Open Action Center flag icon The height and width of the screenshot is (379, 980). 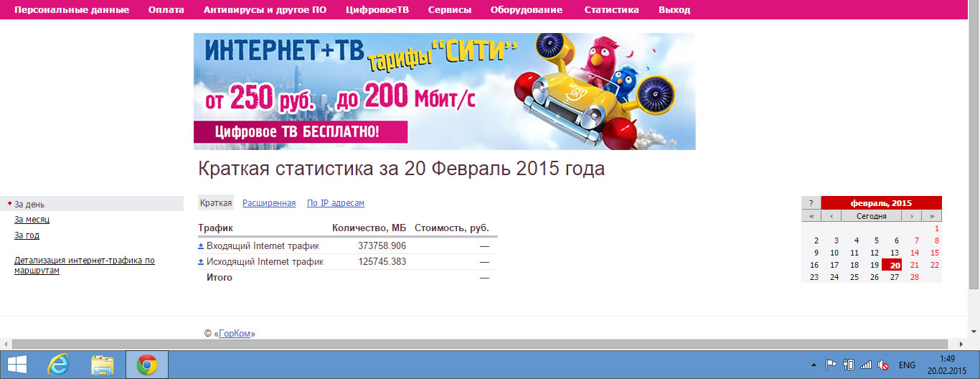(x=831, y=365)
